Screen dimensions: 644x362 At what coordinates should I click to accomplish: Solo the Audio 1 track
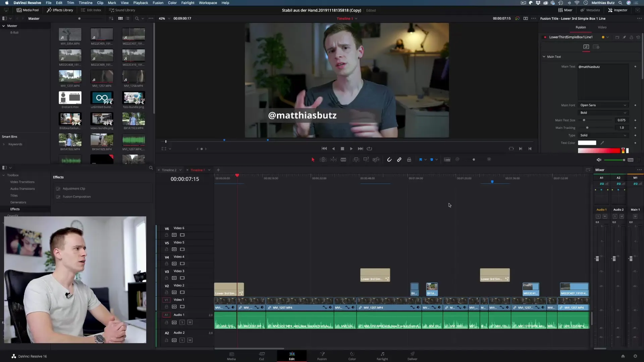point(182,322)
